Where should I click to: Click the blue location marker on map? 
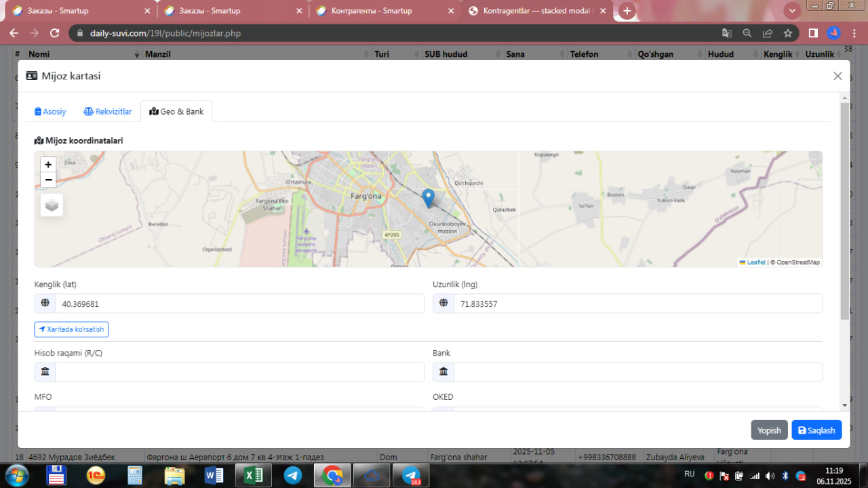(x=428, y=198)
